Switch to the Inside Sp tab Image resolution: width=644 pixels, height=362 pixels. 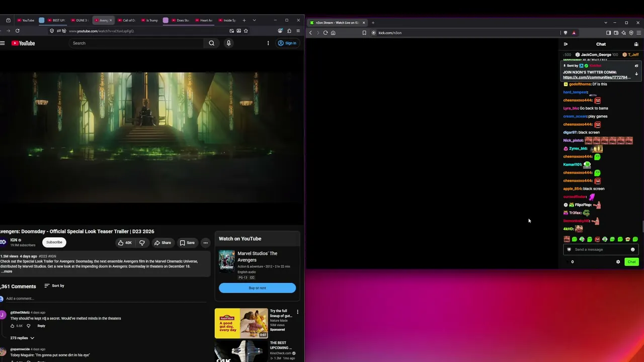click(227, 20)
